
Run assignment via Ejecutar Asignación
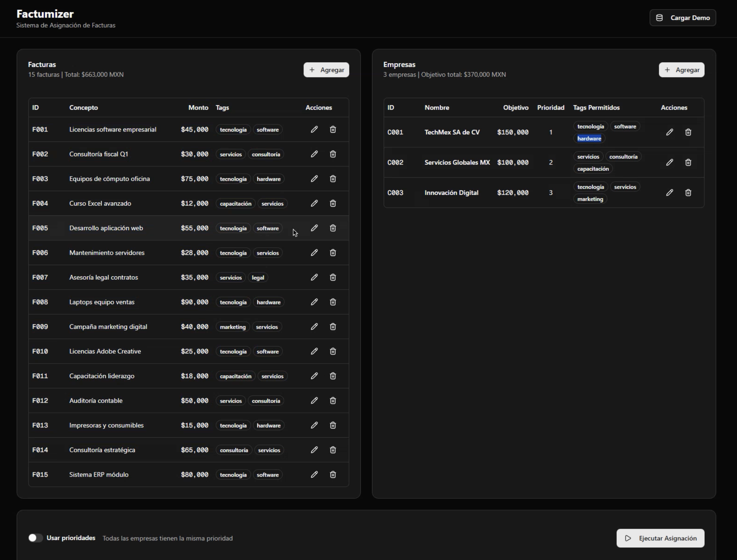pos(660,538)
